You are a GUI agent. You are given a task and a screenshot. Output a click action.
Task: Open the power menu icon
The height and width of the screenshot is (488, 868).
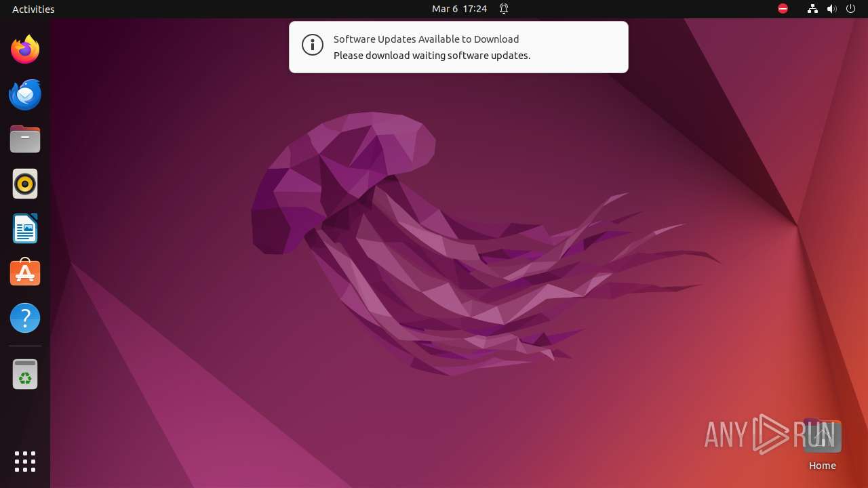tap(851, 9)
